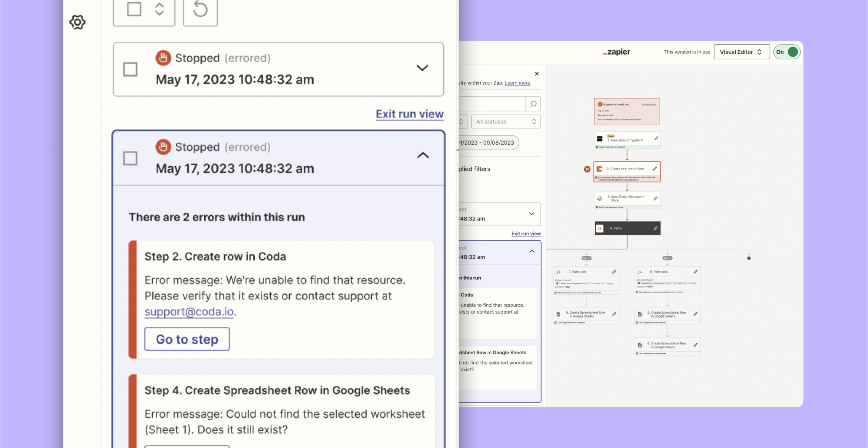The height and width of the screenshot is (448, 868).
Task: Open the Learn more link
Action: point(517,83)
